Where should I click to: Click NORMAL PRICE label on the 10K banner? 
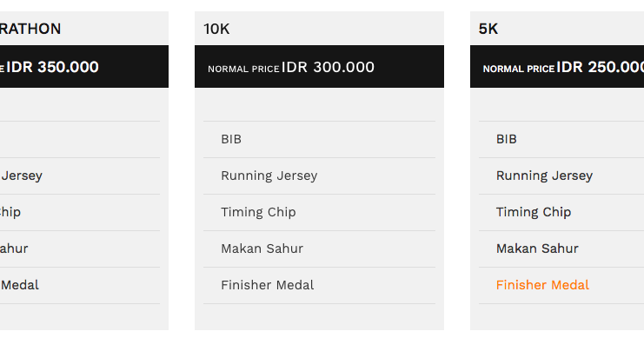pyautogui.click(x=243, y=69)
